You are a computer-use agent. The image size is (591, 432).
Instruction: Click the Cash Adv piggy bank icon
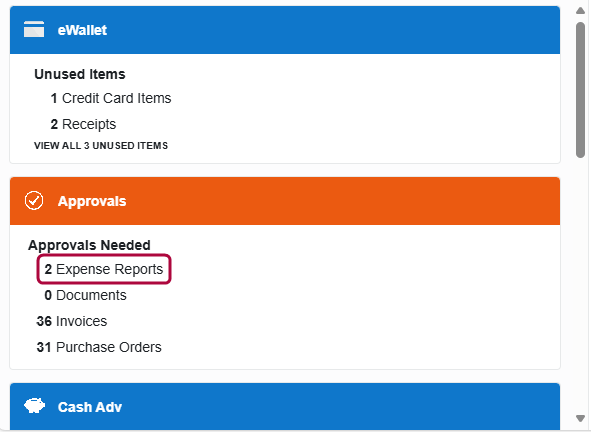34,406
